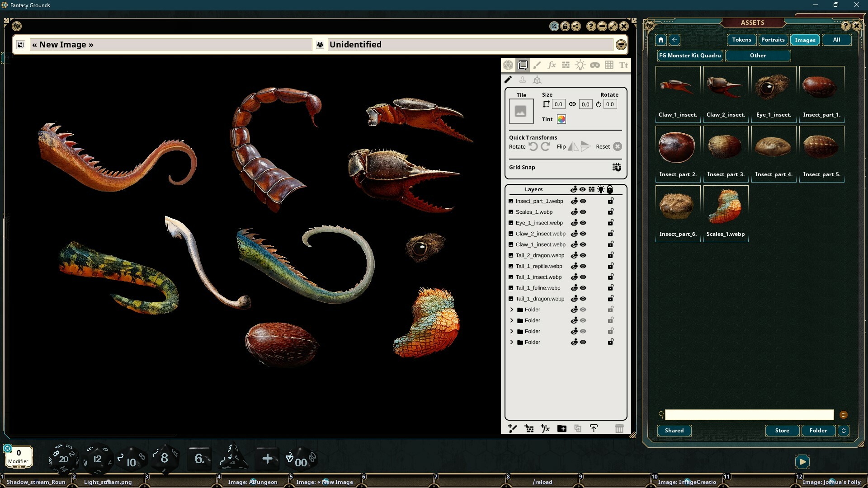Switch to the Tokens tab in Assets
The image size is (868, 488).
[x=741, y=40]
